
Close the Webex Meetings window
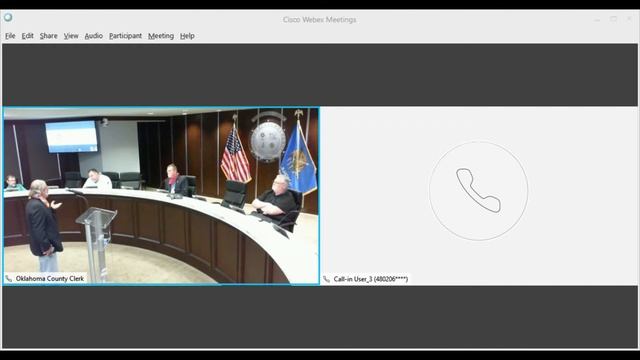point(629,19)
